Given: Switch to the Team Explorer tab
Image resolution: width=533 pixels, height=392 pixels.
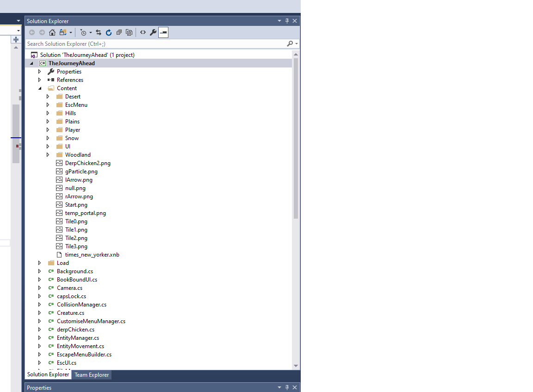Looking at the screenshot, I should (91, 374).
